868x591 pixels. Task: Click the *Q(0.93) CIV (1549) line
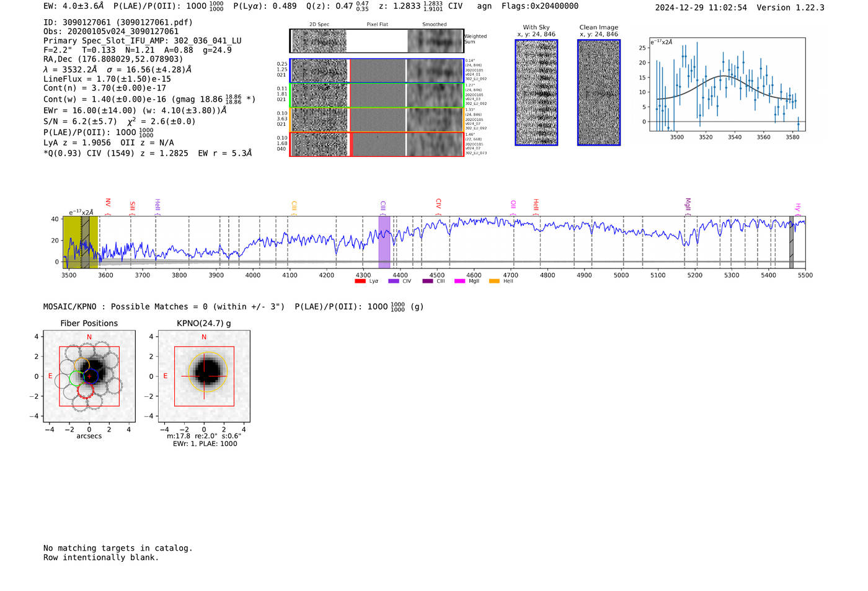pos(148,153)
